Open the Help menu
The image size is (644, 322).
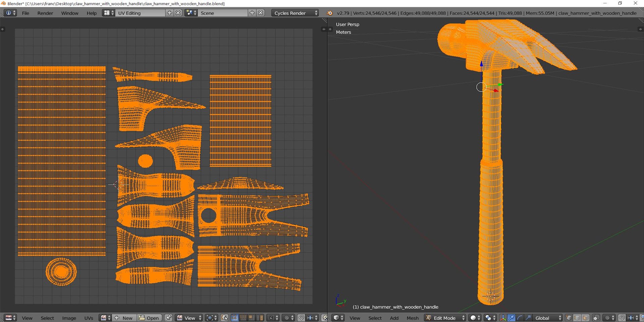click(x=92, y=13)
